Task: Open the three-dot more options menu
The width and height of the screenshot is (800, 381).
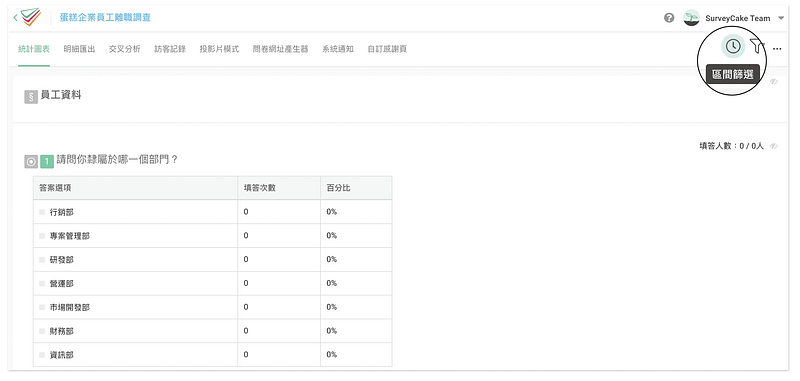Action: point(777,49)
